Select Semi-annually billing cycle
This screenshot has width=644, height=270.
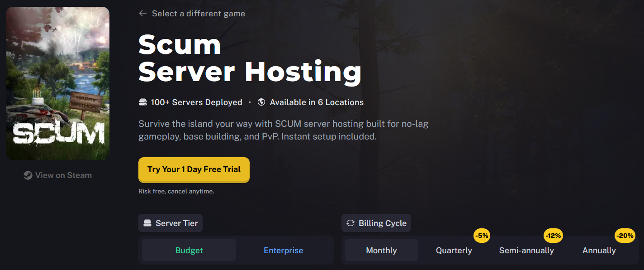(526, 251)
